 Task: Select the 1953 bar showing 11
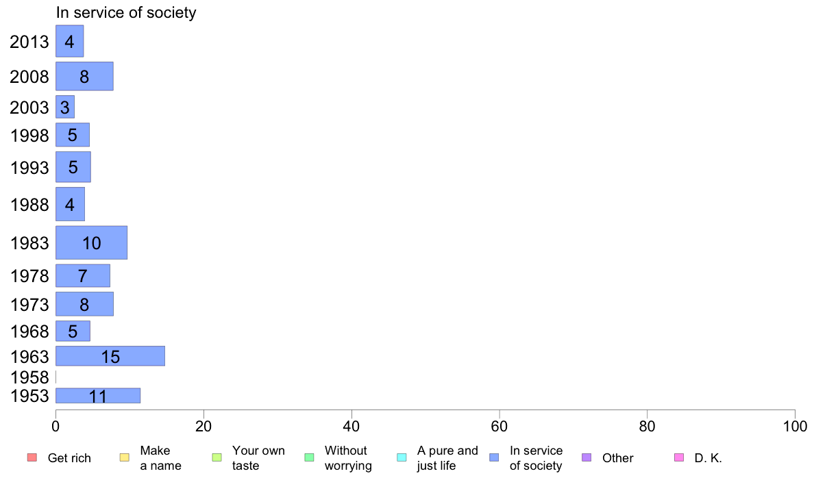[98, 396]
